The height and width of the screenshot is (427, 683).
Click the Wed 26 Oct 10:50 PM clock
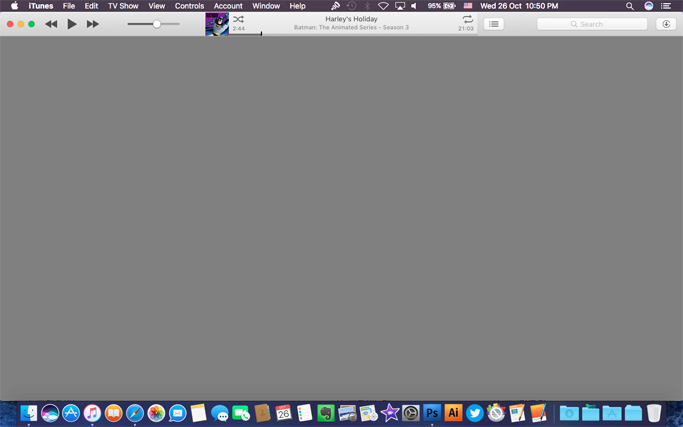[519, 6]
